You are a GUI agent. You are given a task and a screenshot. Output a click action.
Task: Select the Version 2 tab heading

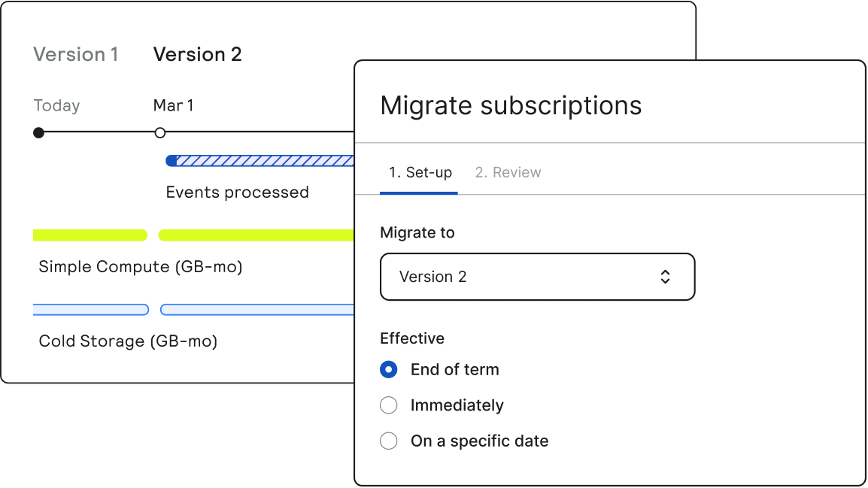(x=197, y=55)
